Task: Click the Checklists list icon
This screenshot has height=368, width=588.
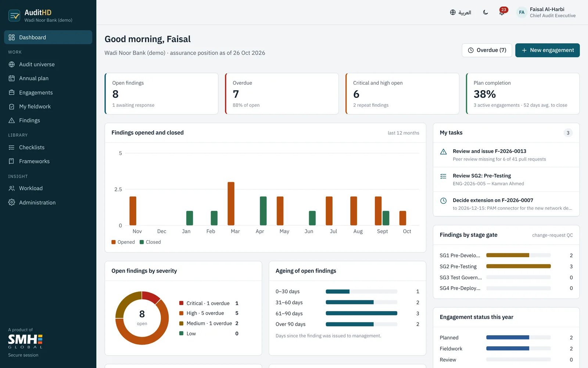Action: [12, 147]
